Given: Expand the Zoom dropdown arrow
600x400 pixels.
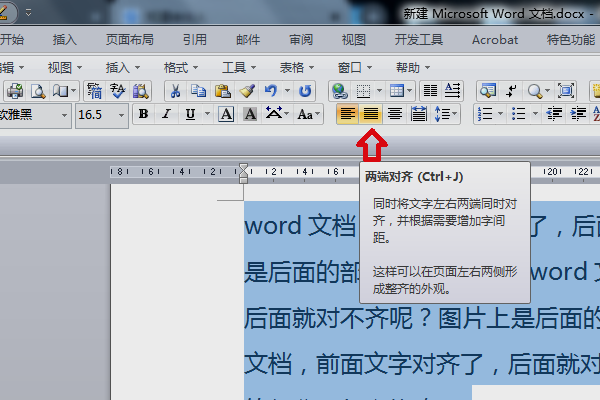Looking at the screenshot, I should [x=547, y=91].
